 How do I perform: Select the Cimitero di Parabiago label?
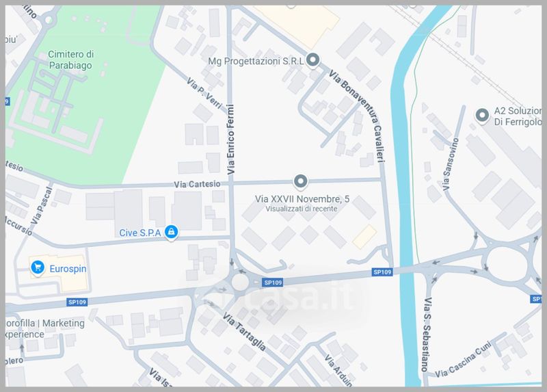click(71, 60)
